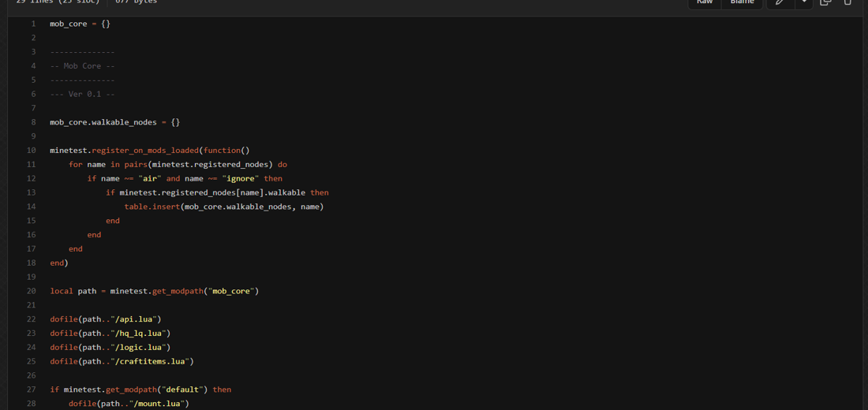868x410 pixels.
Task: Select line number 1
Action: click(33, 24)
